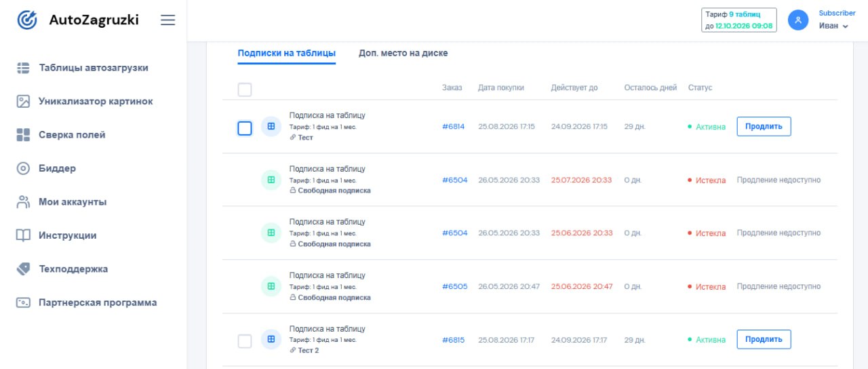Open order link #6814
This screenshot has height=369, width=868.
[x=454, y=127]
